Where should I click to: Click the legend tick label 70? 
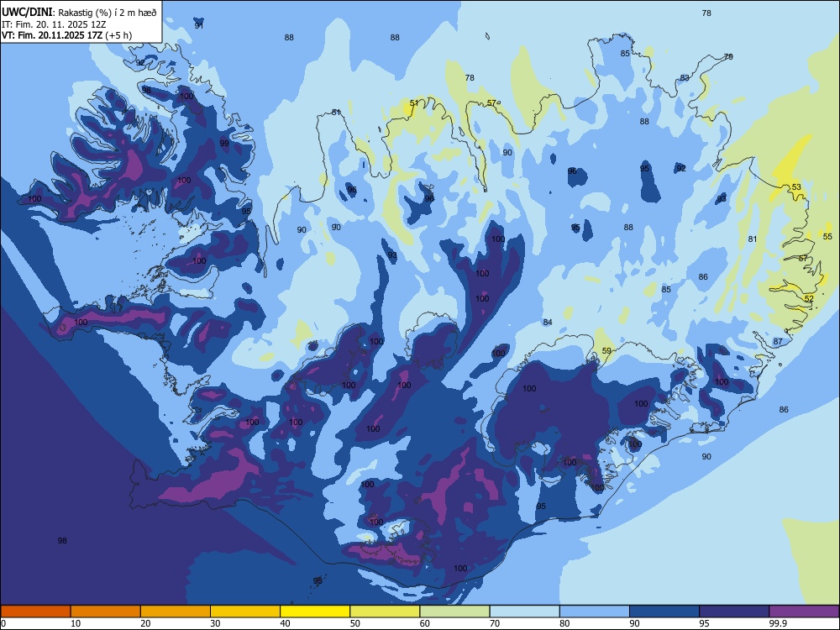495,623
